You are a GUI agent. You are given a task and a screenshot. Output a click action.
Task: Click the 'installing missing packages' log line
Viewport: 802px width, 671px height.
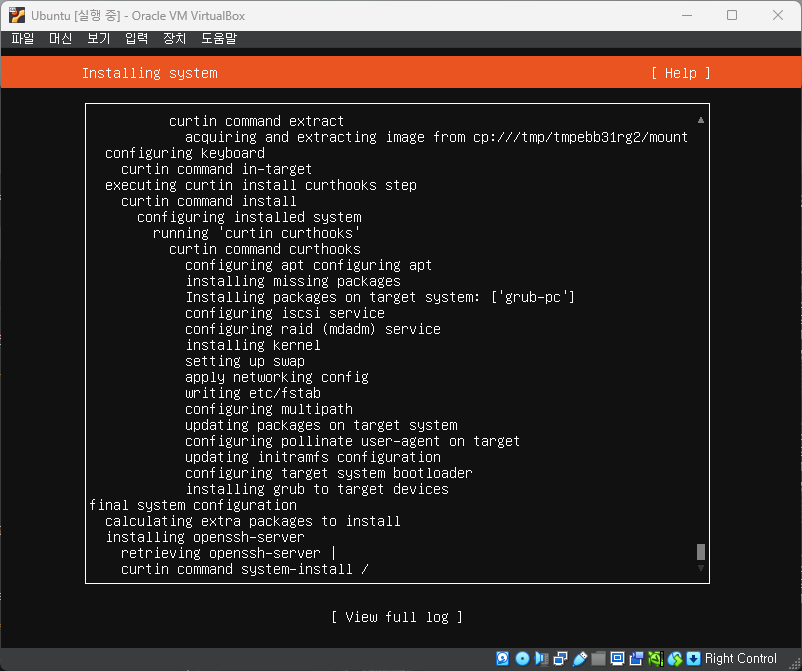pyautogui.click(x=293, y=281)
